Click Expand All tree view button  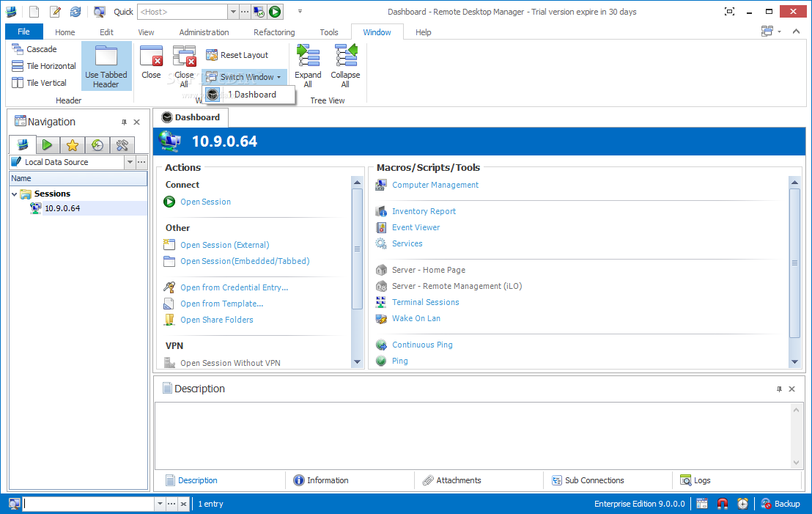[308, 66]
